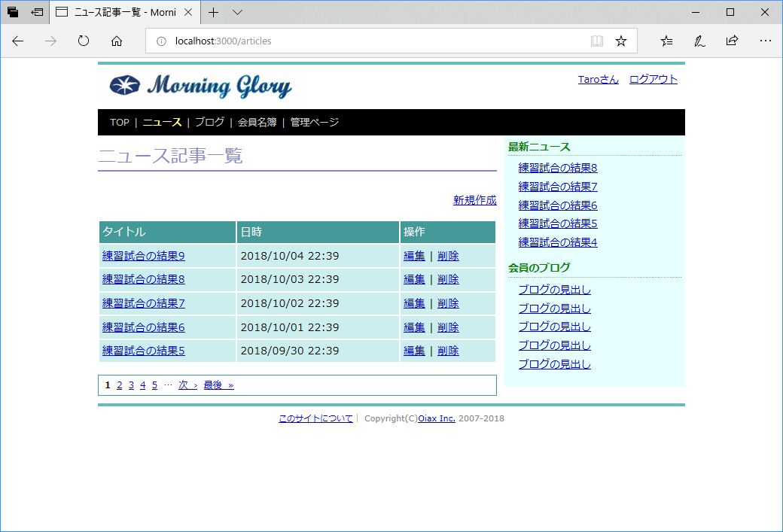The width and height of the screenshot is (783, 532).
Task: Reload the page with the refresh icon
Action: 84,41
